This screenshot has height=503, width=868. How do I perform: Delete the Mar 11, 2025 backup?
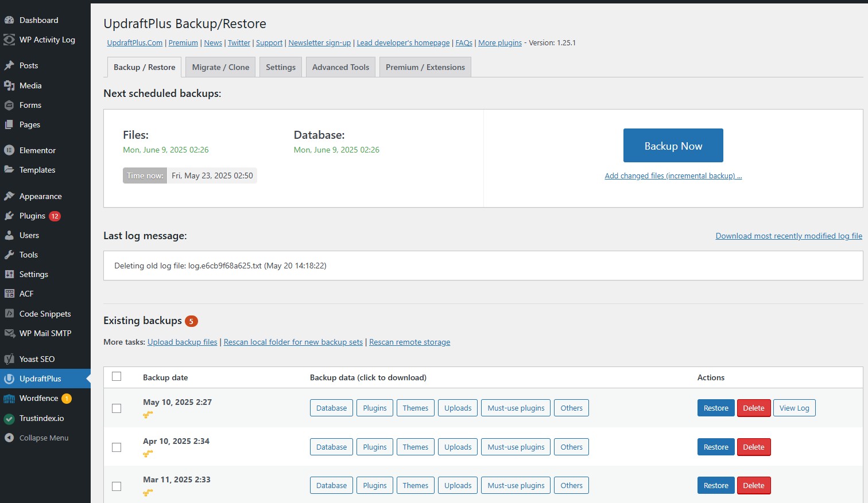[754, 486]
